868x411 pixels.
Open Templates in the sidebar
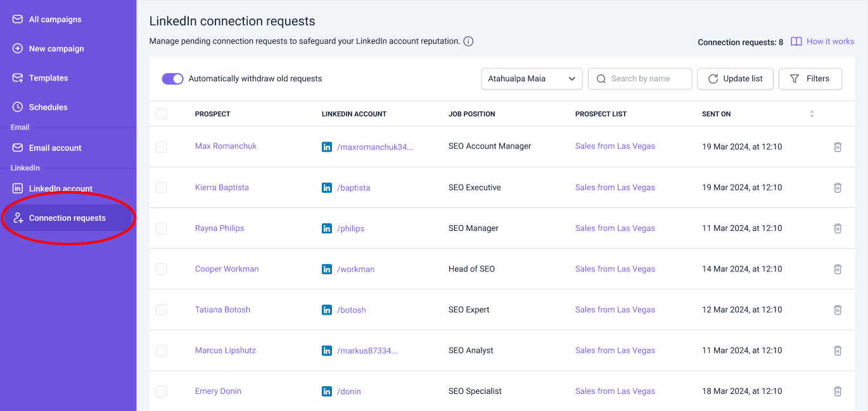(48, 78)
